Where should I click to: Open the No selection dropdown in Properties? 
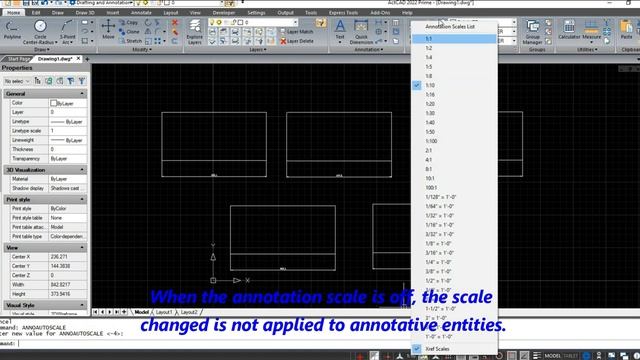pos(17,81)
